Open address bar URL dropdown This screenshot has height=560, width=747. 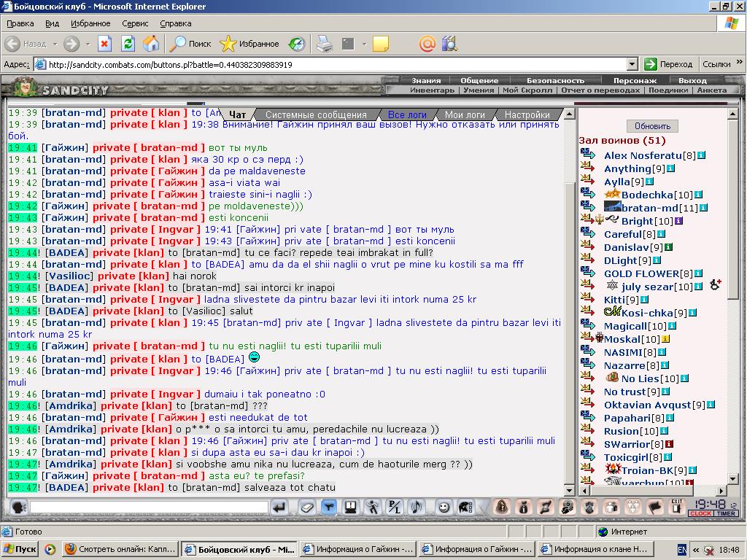pos(632,64)
